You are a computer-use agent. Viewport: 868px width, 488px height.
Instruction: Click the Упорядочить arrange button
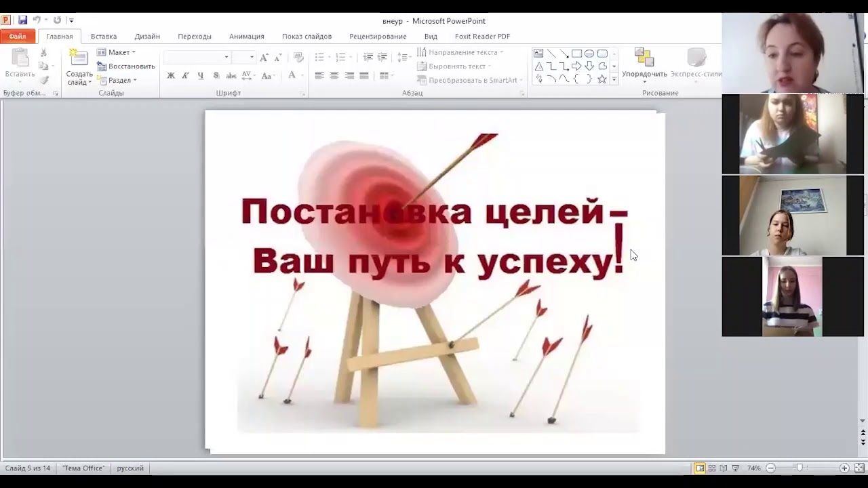(644, 65)
